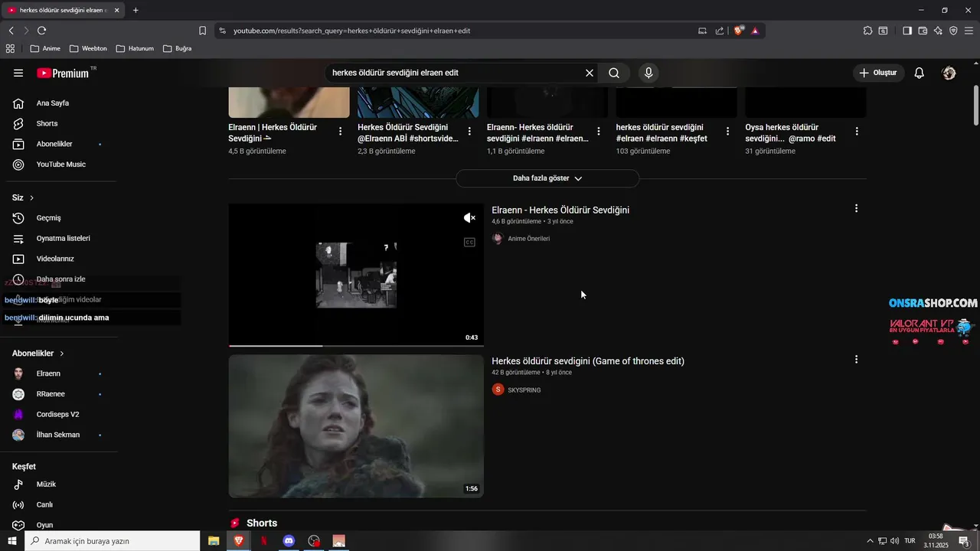980x551 pixels.
Task: Open the YouTube guide hamburger menu
Action: point(18,73)
